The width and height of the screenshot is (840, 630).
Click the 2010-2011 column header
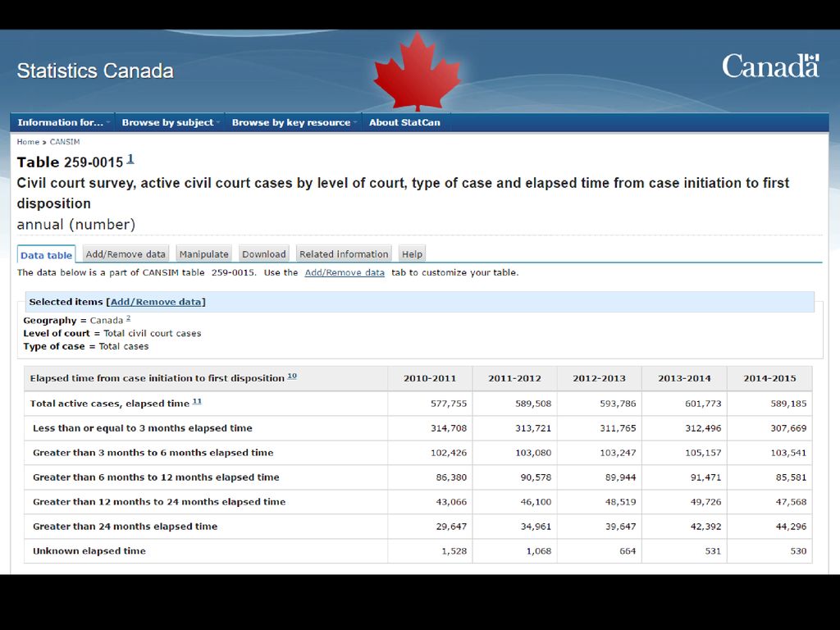tap(430, 378)
